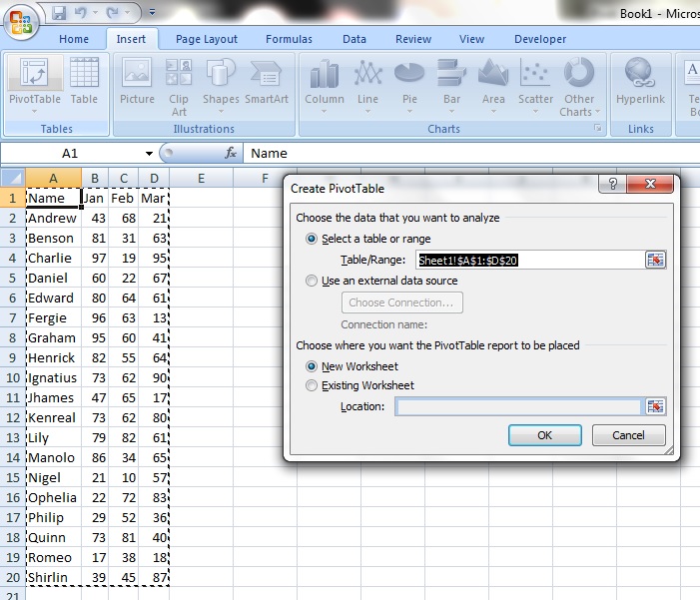Open the Name Box dropdown arrow
Screen dimensions: 700x600
[x=149, y=154]
